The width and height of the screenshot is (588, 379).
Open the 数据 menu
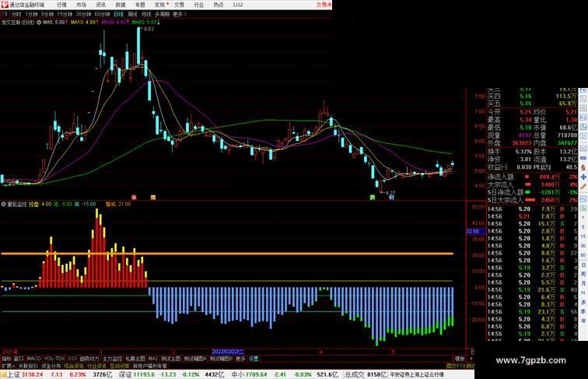click(x=121, y=5)
